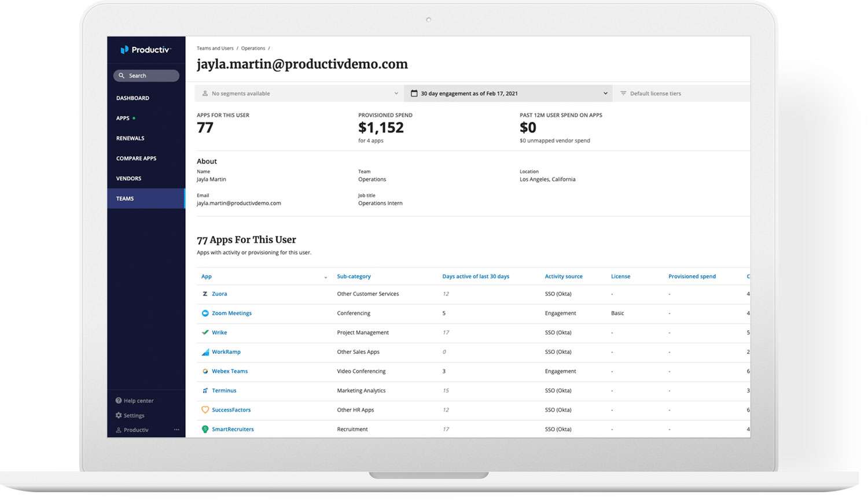Click the Operations breadcrumb
The width and height of the screenshot is (868, 503).
point(253,49)
